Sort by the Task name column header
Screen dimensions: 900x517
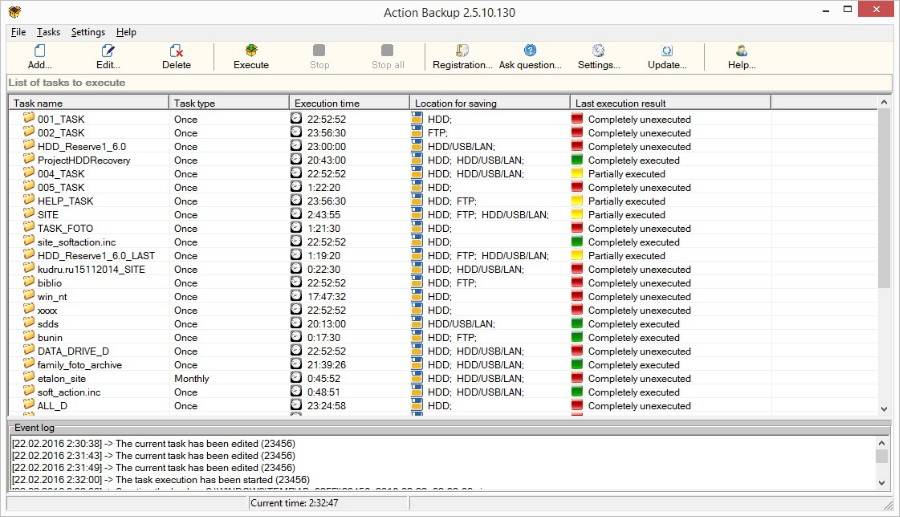pyautogui.click(x=88, y=103)
